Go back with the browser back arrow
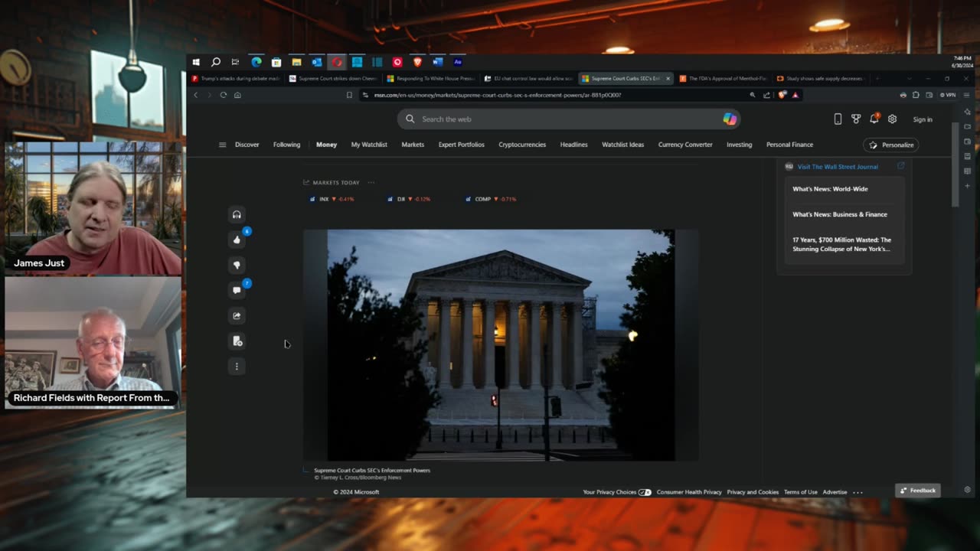 (x=196, y=95)
